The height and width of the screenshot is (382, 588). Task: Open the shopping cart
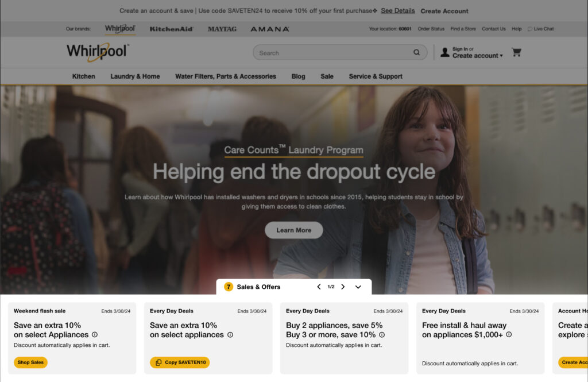(516, 52)
